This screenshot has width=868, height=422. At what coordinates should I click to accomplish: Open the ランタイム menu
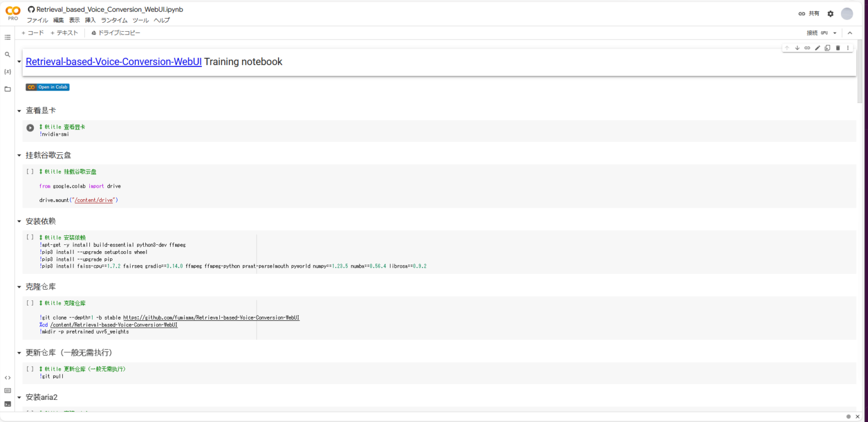(114, 20)
